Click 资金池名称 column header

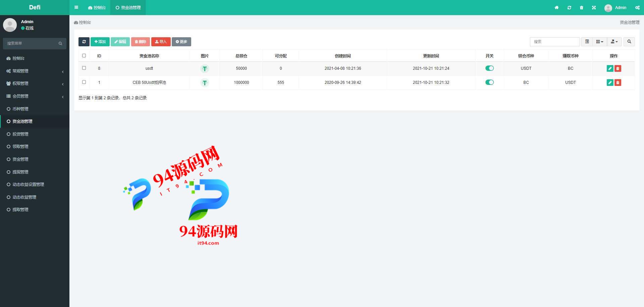[149, 56]
